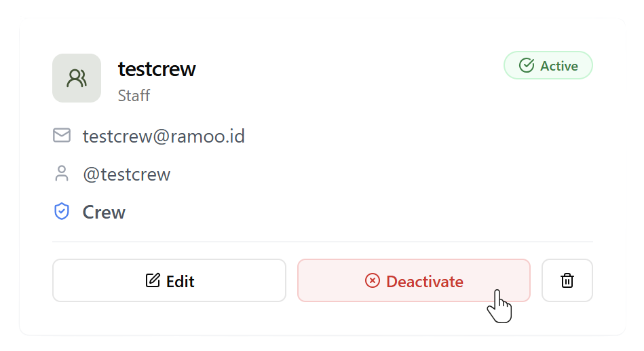Click the trash delete icon button

(x=567, y=280)
